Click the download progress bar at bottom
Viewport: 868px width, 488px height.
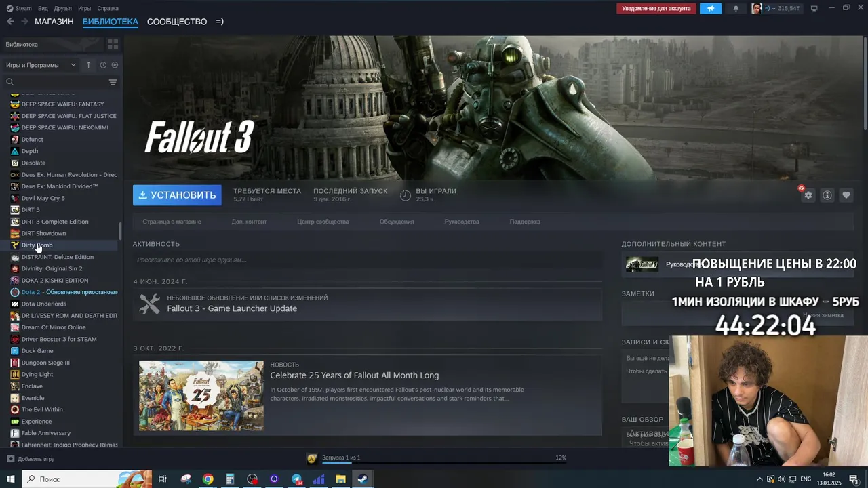pos(444,464)
